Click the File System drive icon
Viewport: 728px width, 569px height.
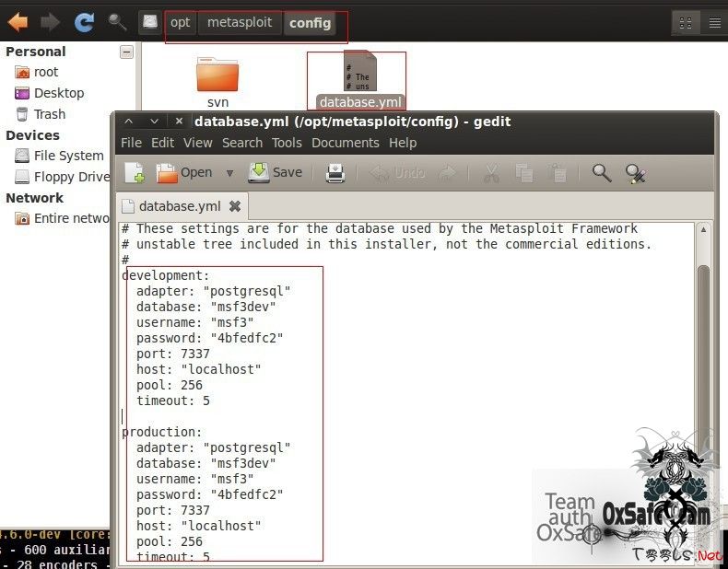pos(22,156)
